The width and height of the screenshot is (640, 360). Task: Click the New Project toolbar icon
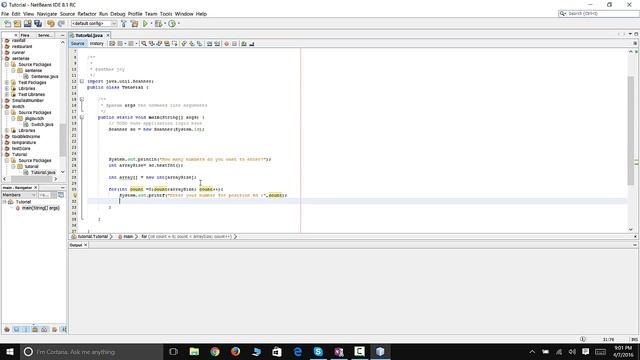coord(18,24)
